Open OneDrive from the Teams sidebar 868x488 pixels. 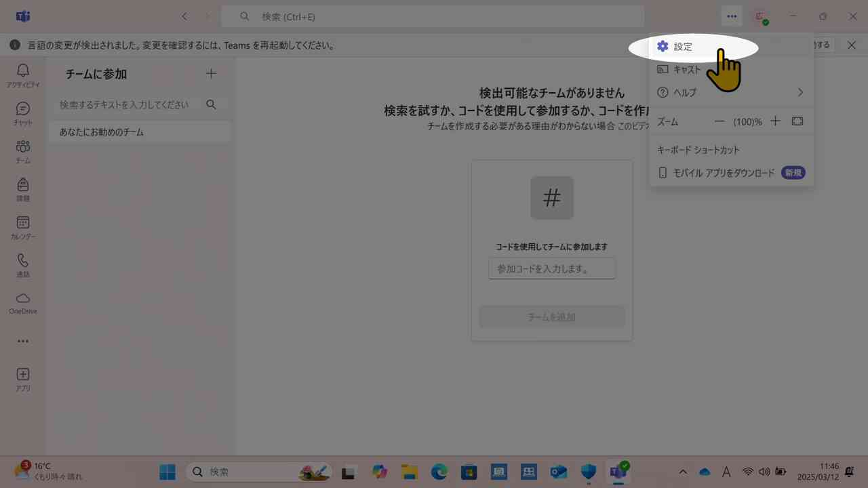click(22, 300)
